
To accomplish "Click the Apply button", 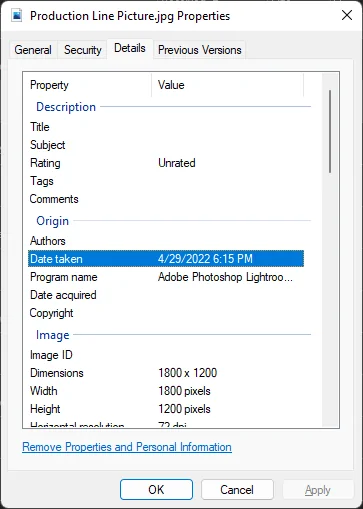I will pos(318,490).
